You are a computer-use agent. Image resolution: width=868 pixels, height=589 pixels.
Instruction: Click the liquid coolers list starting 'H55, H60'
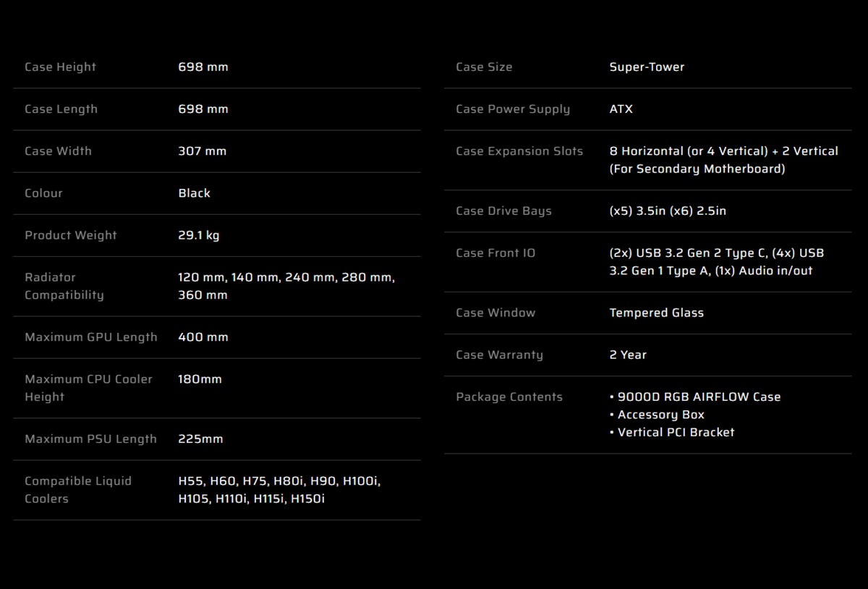[279, 490]
